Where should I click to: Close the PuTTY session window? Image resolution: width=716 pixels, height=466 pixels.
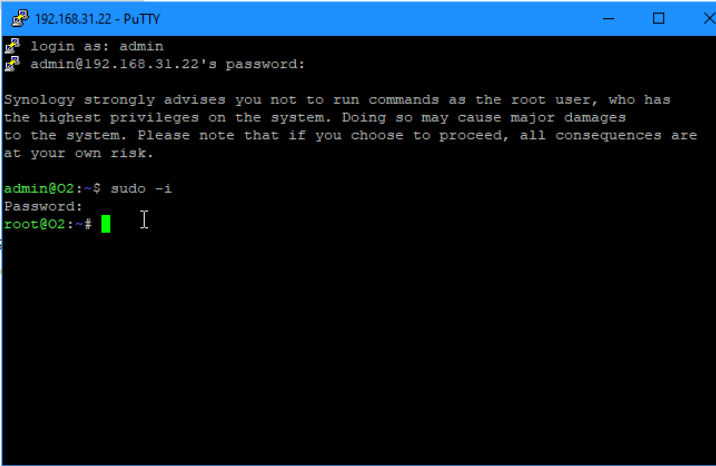708,19
